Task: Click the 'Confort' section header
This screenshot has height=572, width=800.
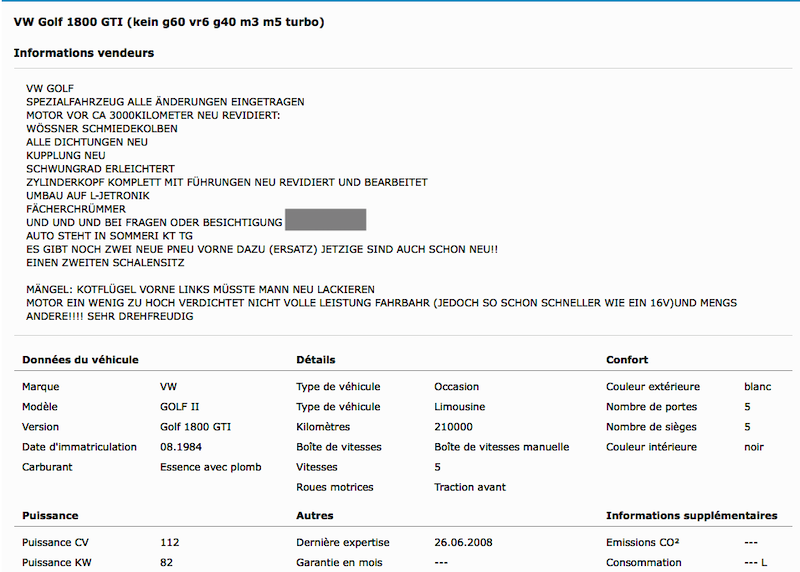Action: coord(627,360)
